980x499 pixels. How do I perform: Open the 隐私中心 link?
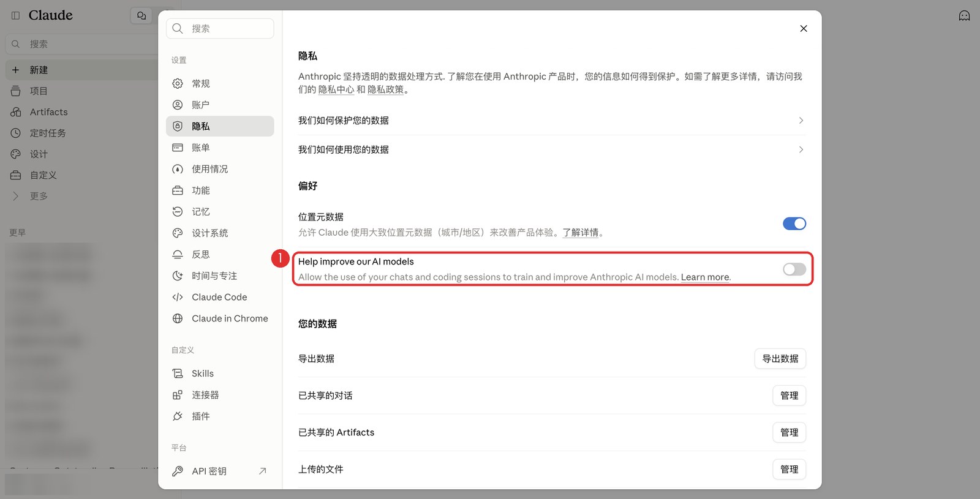coord(336,89)
